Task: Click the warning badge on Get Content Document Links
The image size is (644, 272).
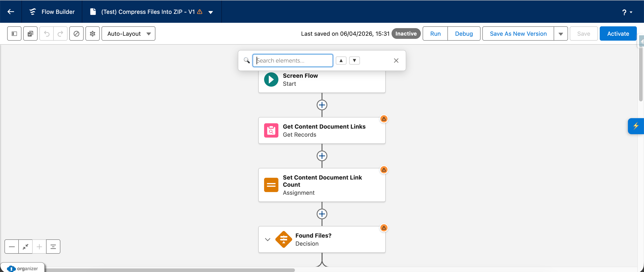Action: (x=384, y=119)
